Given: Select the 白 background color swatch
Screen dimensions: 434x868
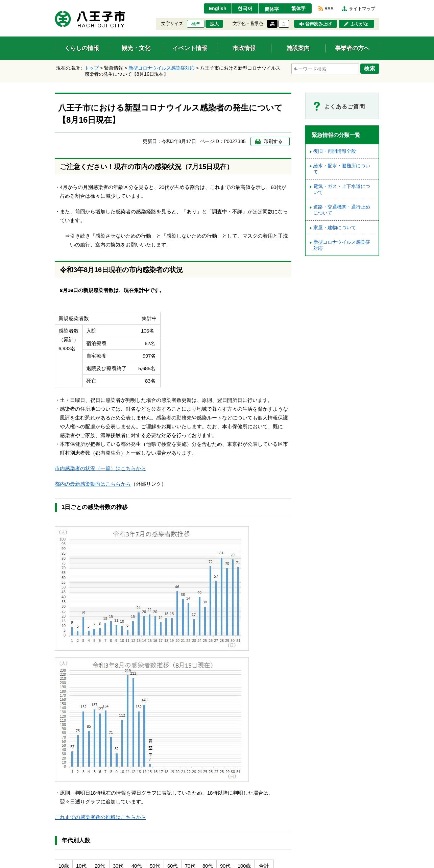Looking at the screenshot, I should click(284, 24).
